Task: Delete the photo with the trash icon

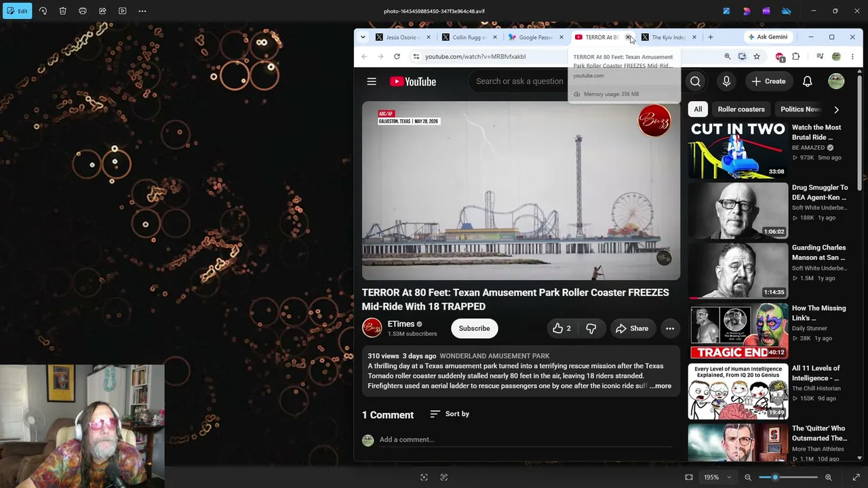Action: point(62,11)
